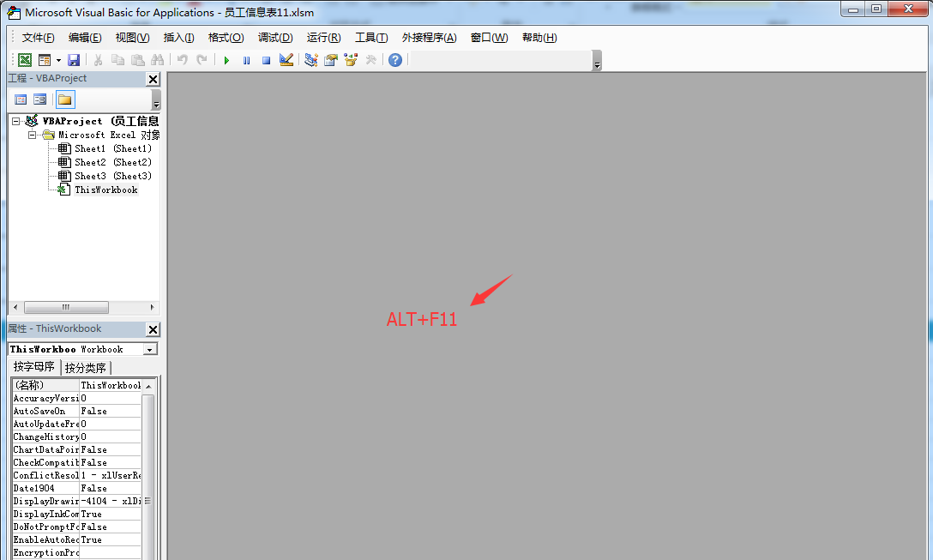Collapse Microsoft Excel 对象 folder node
This screenshot has width=933, height=560.
coord(32,135)
